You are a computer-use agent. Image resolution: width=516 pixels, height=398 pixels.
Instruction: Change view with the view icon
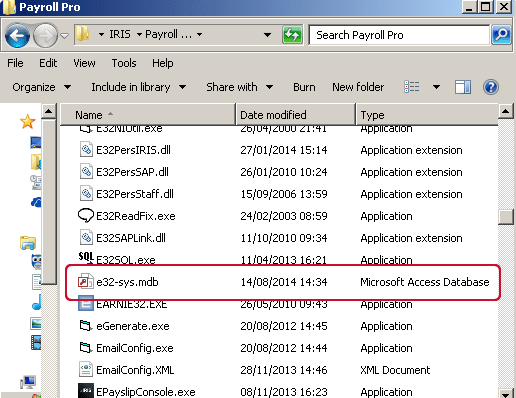[x=412, y=87]
